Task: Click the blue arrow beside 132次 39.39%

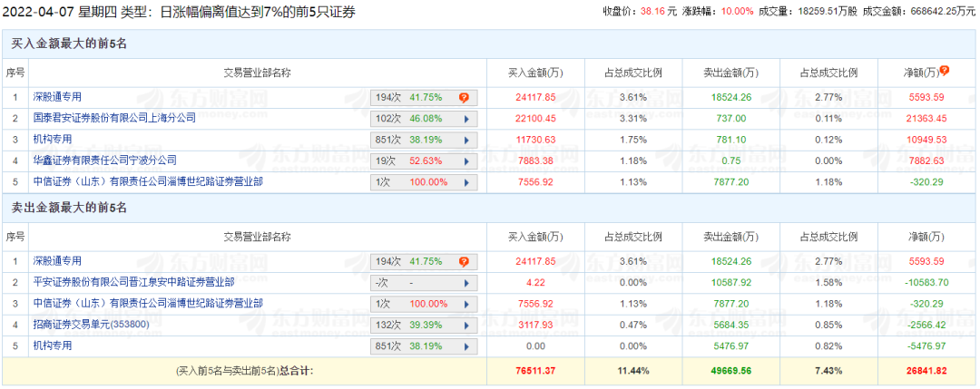Action: pyautogui.click(x=466, y=325)
